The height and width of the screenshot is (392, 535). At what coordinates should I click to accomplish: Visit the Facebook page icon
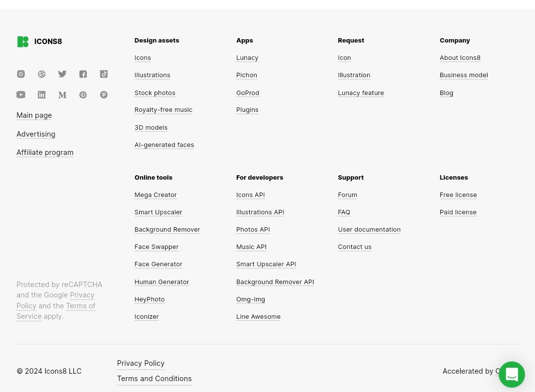83,74
